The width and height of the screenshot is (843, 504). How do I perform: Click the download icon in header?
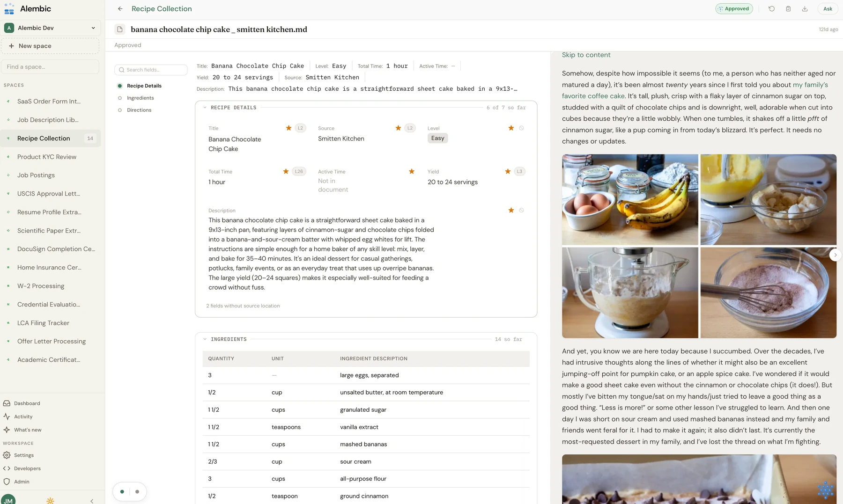pos(805,9)
